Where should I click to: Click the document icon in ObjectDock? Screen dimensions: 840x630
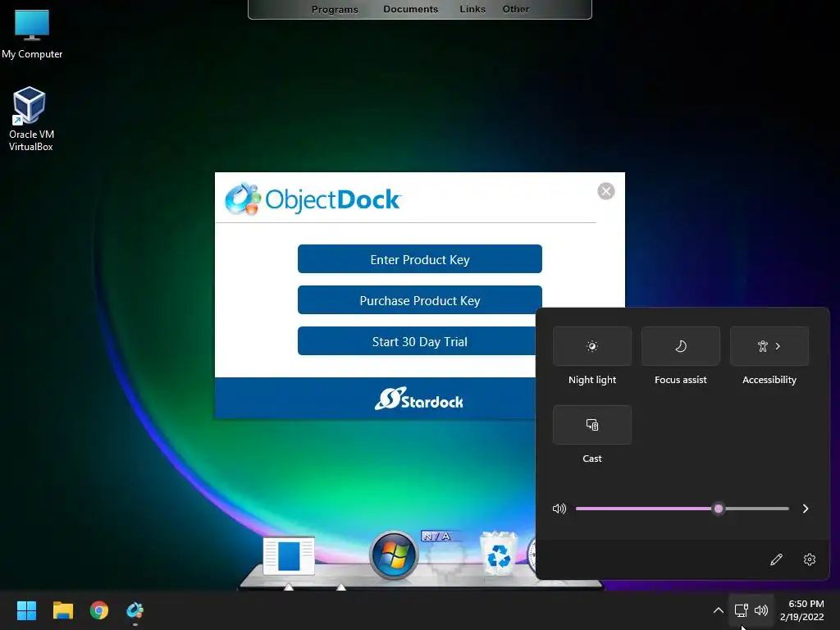tap(289, 556)
